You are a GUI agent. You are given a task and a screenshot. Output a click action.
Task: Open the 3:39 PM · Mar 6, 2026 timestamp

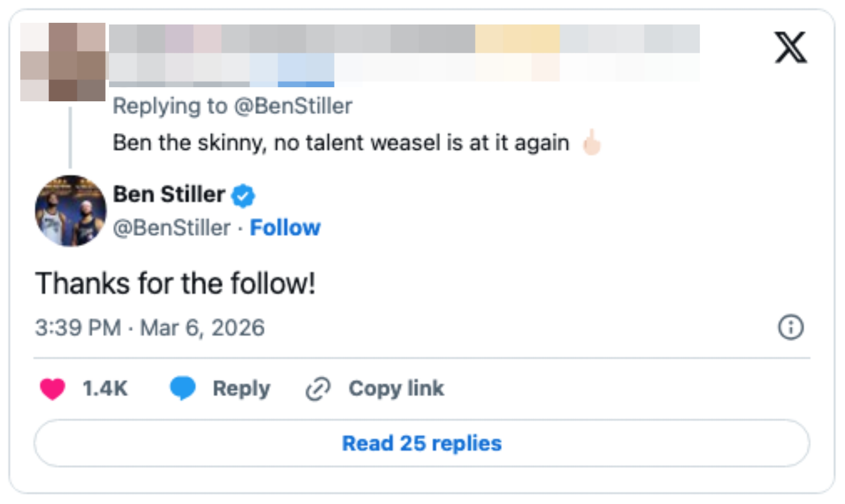150,328
